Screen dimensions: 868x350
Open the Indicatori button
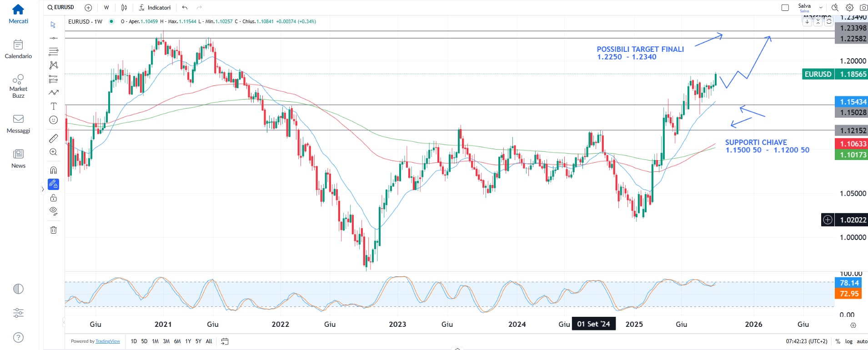pos(155,7)
